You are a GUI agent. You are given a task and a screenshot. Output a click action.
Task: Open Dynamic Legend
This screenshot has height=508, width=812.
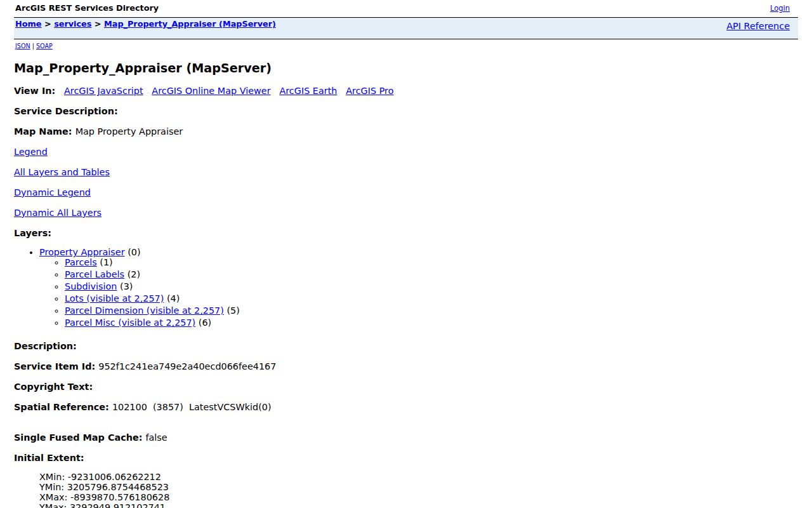click(x=52, y=192)
